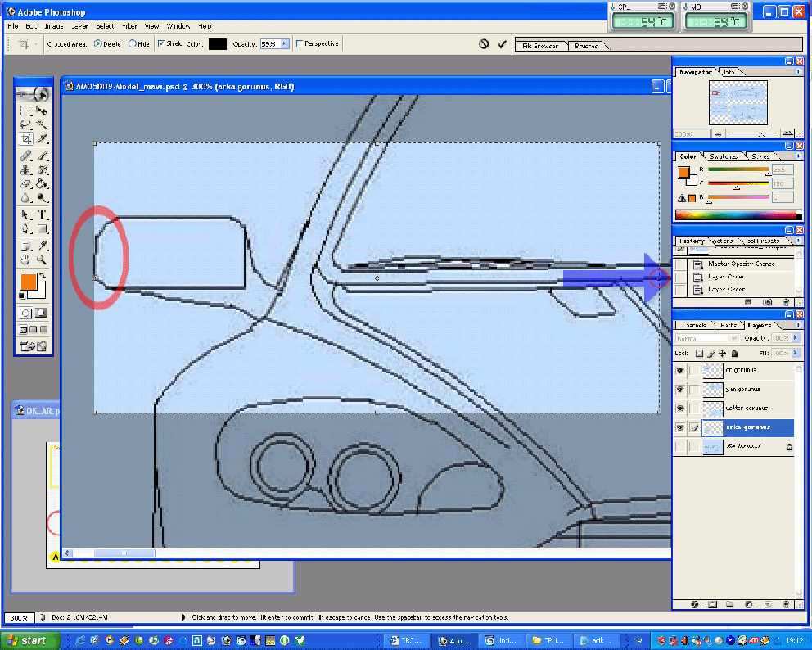Open the shield Opacity dropdown arrow
812x650 pixels.
point(285,44)
